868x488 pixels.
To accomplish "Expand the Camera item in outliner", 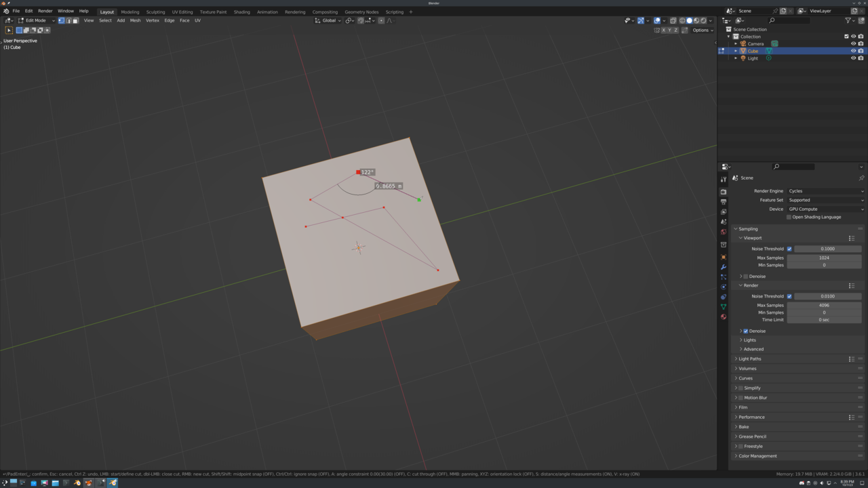I will 736,43.
